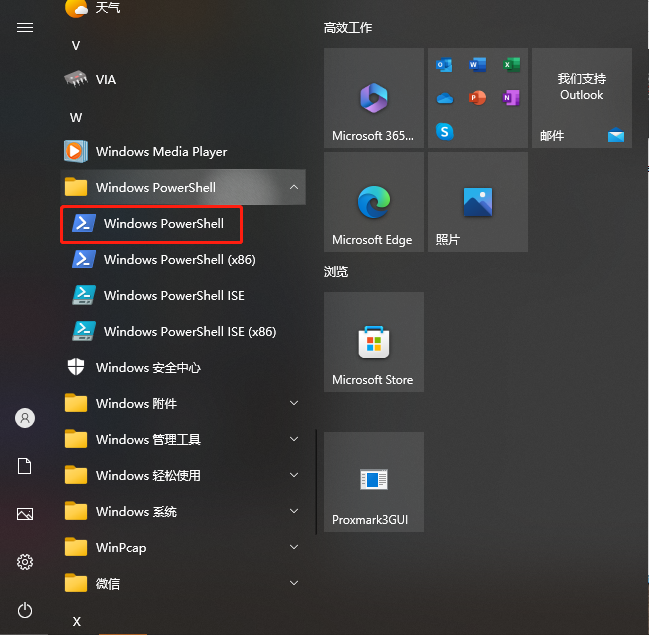The height and width of the screenshot is (635, 649).
Task: Open PowerPoint icon in Office tile group
Action: 478,98
